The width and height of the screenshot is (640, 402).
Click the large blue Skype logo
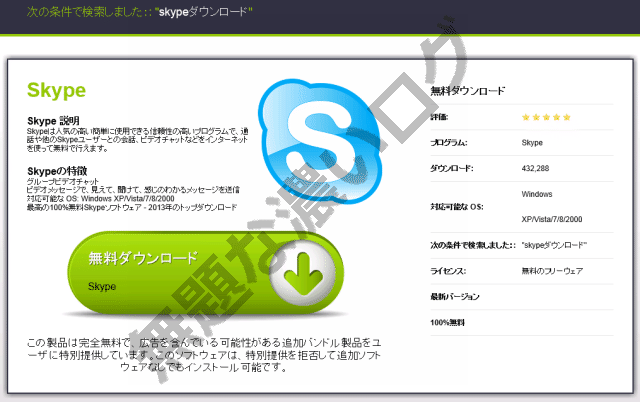[x=320, y=141]
